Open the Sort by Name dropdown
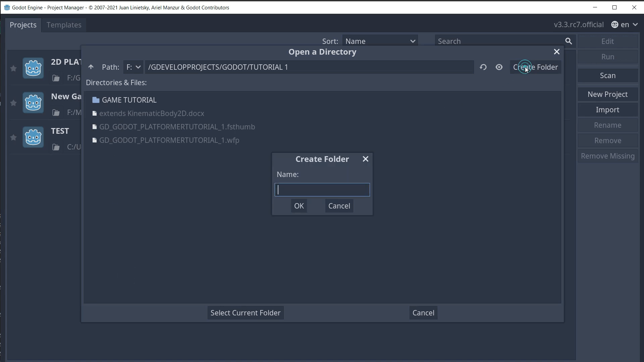 (x=380, y=41)
